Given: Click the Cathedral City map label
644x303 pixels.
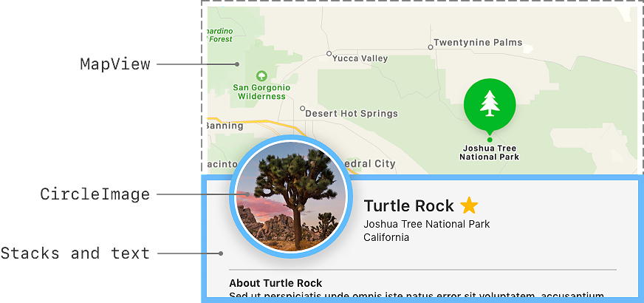Looking at the screenshot, I should 371,163.
